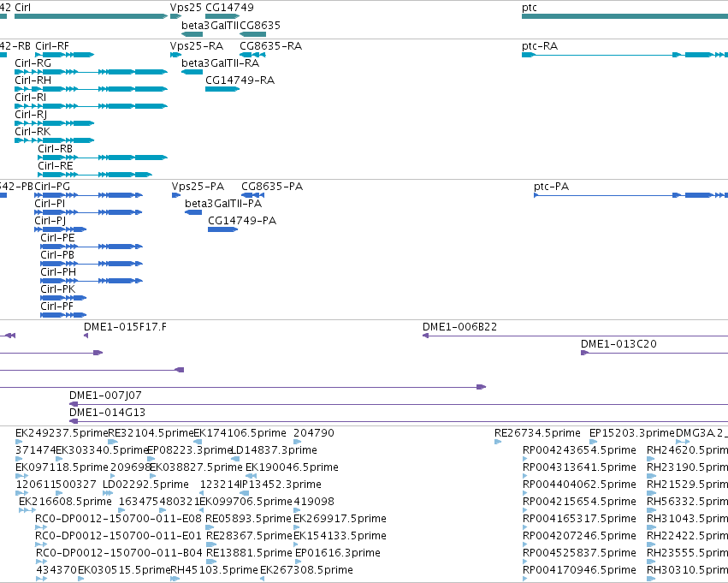Select transcript Cirl-RI label

click(31, 98)
